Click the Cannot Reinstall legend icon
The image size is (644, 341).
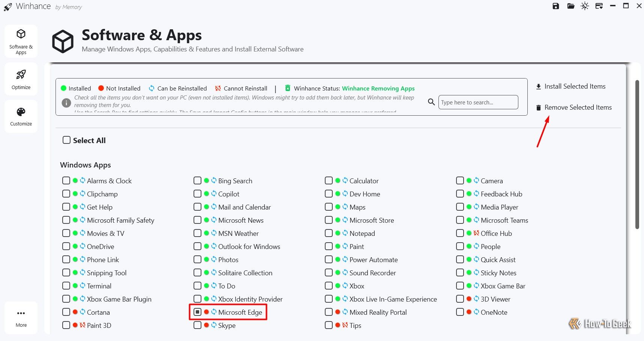218,88
